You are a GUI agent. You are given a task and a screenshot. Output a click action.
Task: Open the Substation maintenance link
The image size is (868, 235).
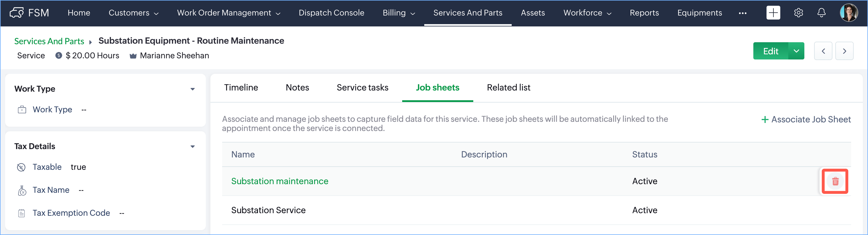[279, 181]
